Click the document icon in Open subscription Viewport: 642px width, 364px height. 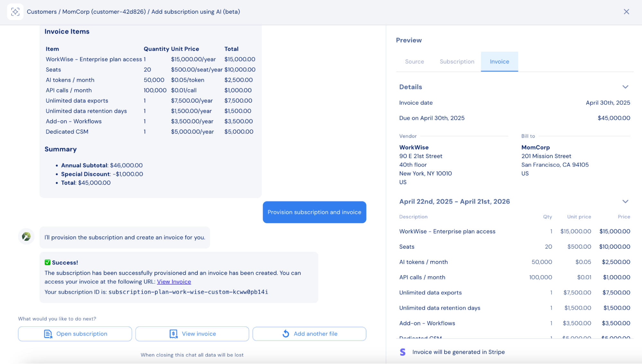[48, 334]
